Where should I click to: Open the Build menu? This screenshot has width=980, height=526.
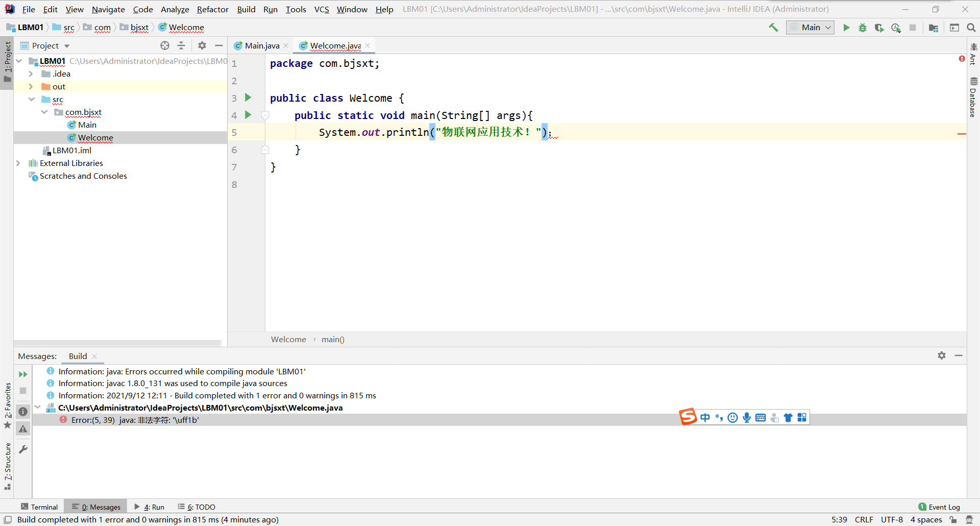[246, 9]
